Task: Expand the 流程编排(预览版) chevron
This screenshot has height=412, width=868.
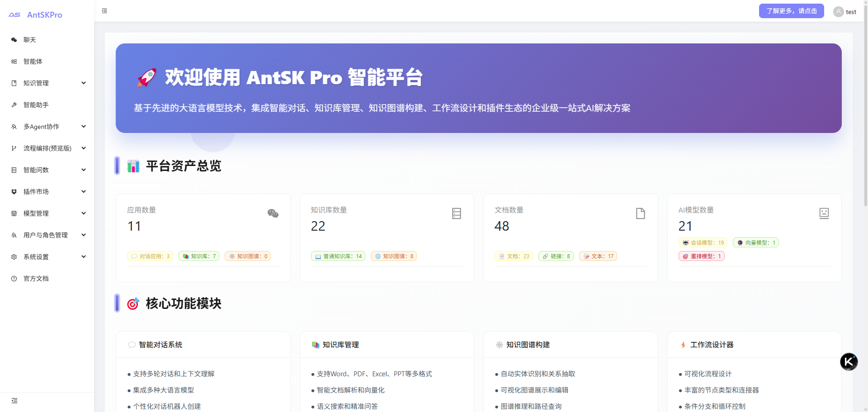Action: click(x=84, y=148)
